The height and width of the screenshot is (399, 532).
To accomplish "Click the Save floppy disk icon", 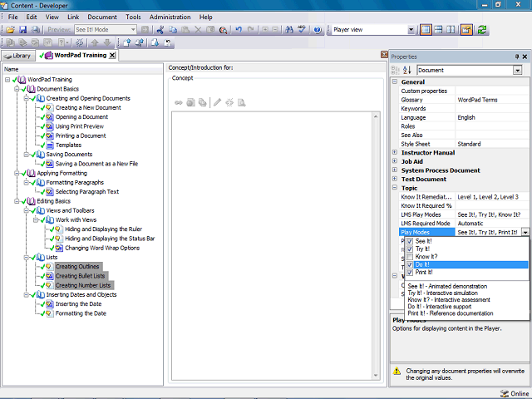I will click(22, 30).
